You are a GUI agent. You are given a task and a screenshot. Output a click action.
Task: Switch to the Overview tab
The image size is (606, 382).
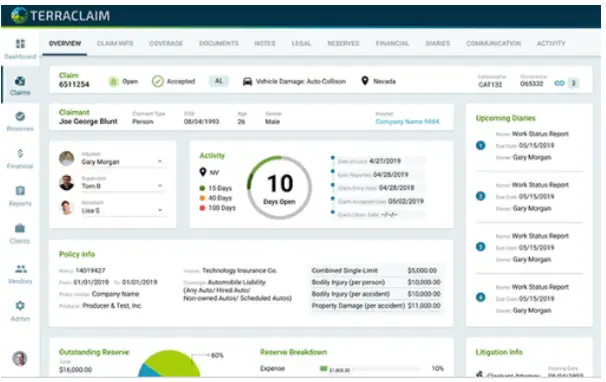click(x=65, y=43)
